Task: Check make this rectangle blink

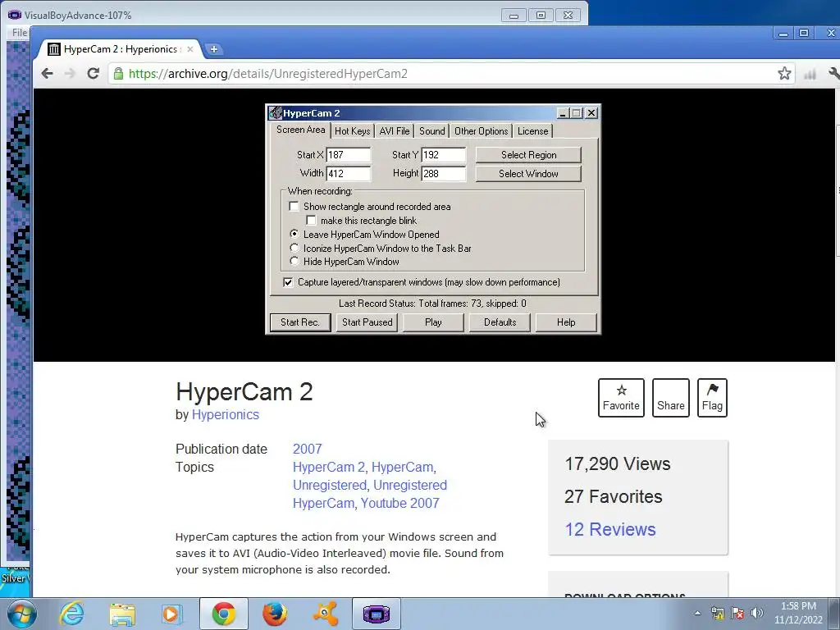Action: coord(311,220)
